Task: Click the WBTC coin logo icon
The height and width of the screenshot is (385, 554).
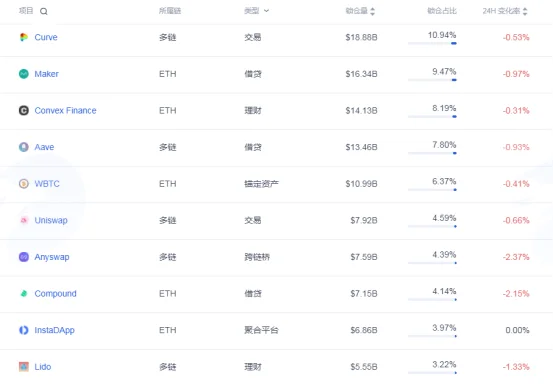Action: (x=24, y=184)
